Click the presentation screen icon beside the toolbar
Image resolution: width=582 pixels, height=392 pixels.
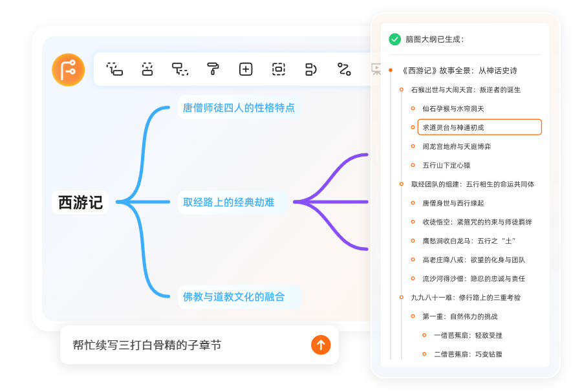pos(376,69)
